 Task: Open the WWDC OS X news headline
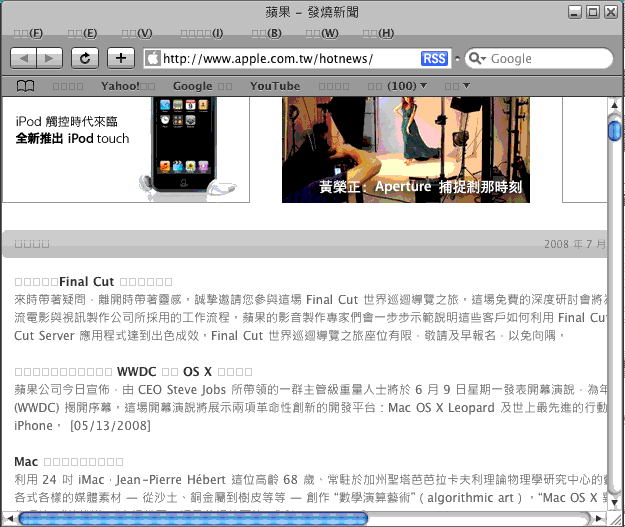pos(133,372)
